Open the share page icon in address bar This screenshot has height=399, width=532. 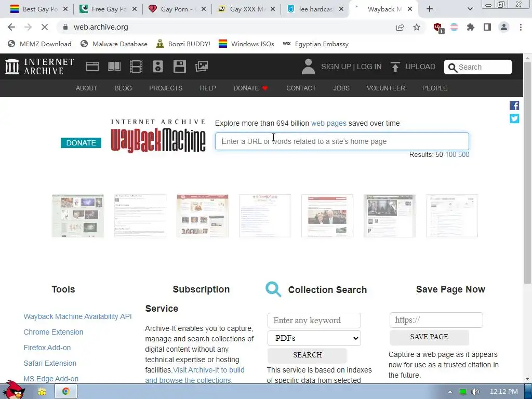[x=400, y=27]
